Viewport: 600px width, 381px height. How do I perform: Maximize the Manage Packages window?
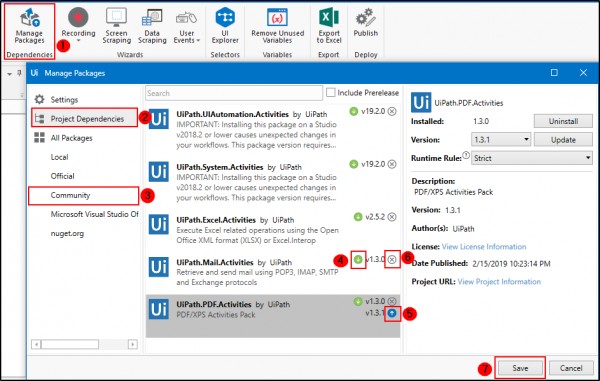point(554,73)
